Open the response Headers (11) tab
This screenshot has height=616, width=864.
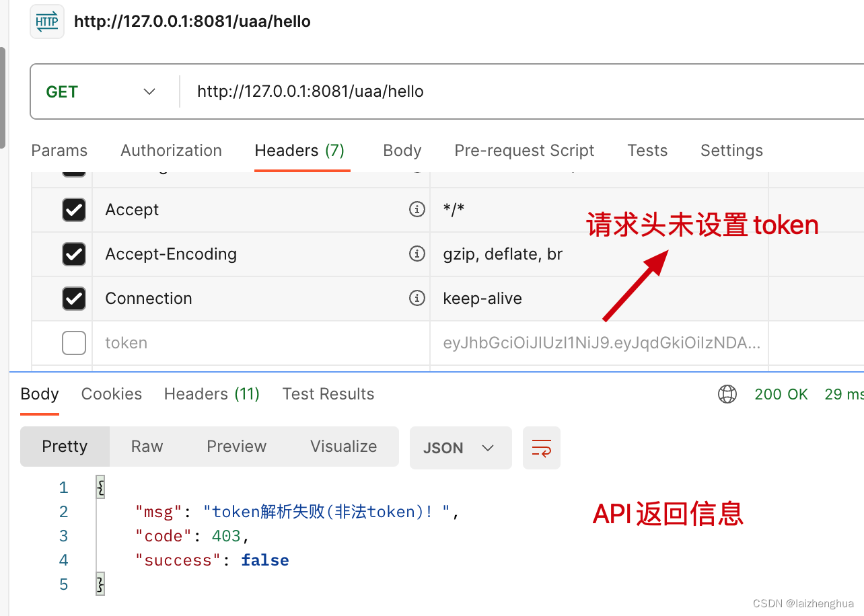212,394
